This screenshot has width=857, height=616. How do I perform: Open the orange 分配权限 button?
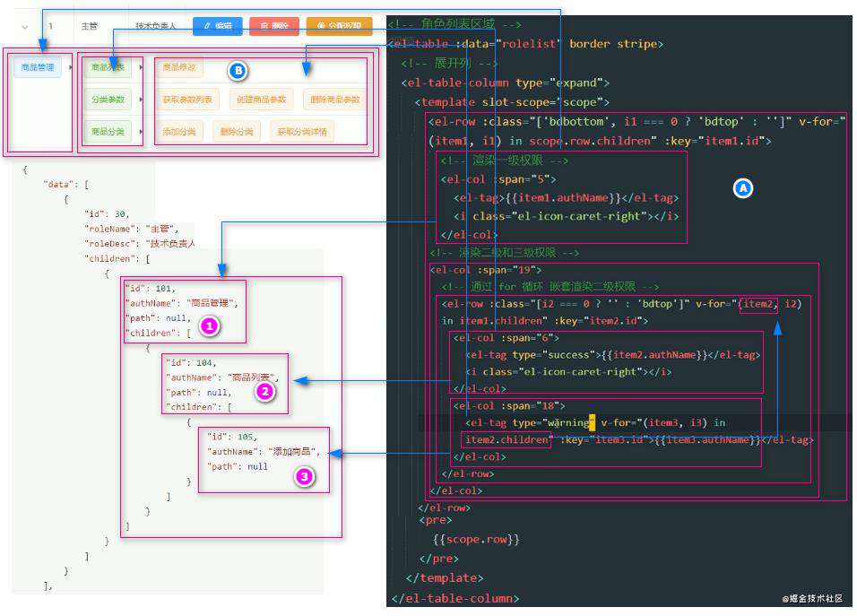(x=340, y=26)
